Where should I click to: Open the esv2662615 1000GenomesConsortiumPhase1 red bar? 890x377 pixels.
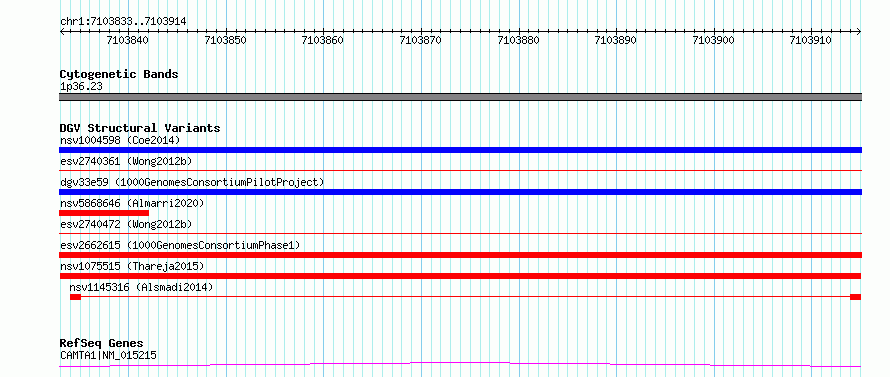pos(460,255)
